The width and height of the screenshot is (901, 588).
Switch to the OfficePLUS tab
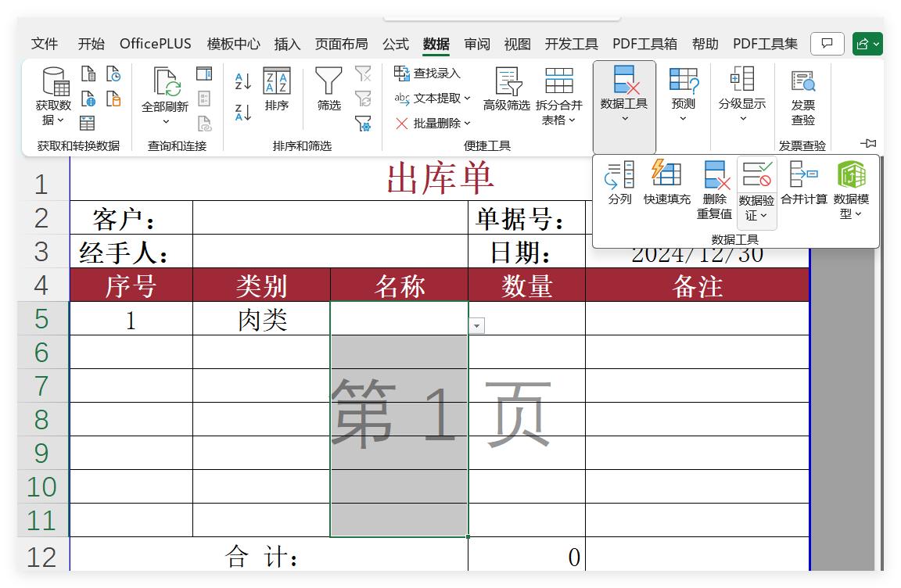155,44
